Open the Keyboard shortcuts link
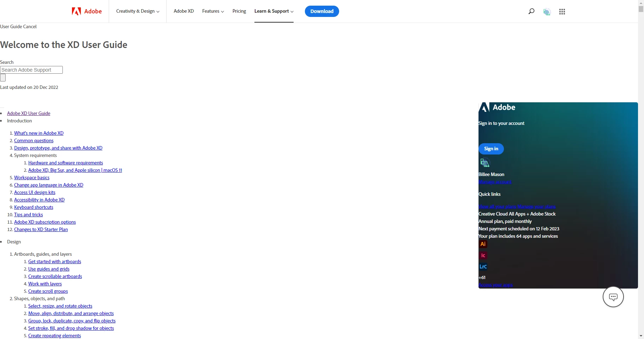This screenshot has width=644, height=339. point(34,207)
